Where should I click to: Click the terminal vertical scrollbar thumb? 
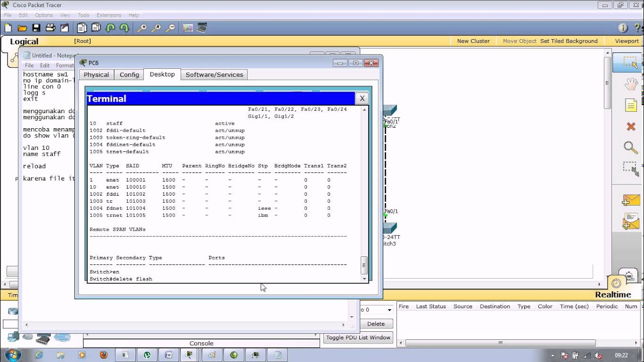click(364, 265)
